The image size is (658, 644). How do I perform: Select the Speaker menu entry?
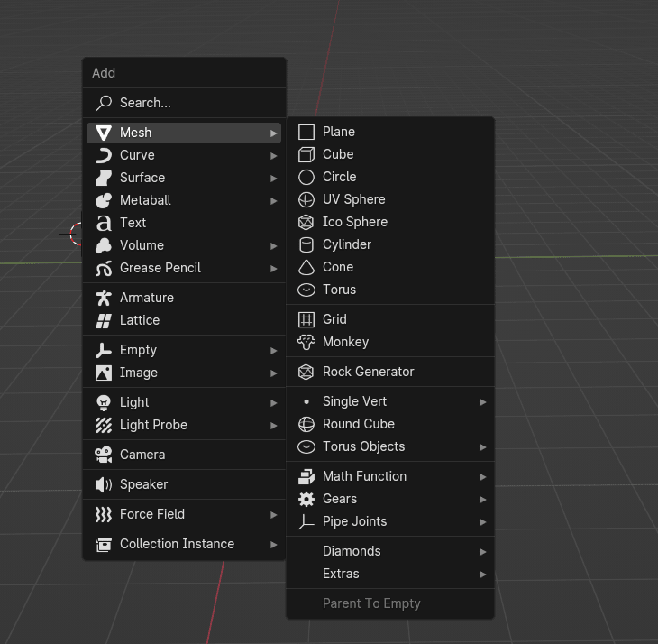pyautogui.click(x=144, y=484)
